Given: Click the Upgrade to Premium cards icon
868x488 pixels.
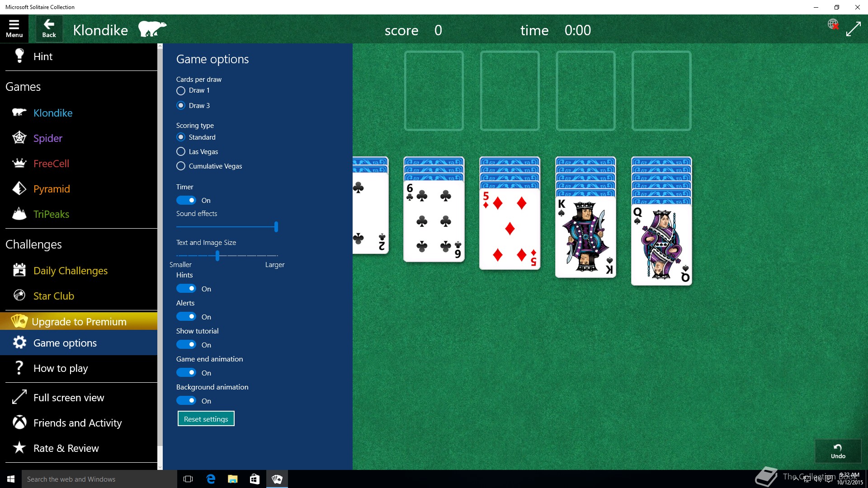Looking at the screenshot, I should 19,321.
